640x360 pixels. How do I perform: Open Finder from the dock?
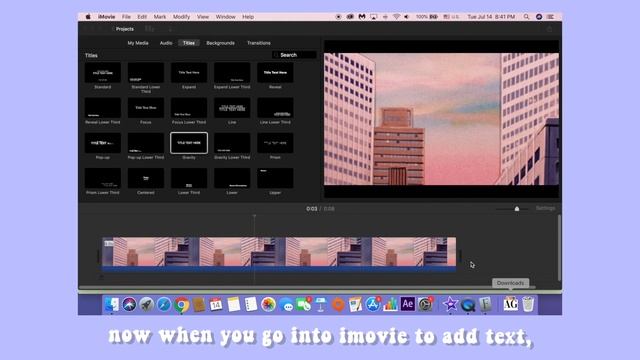pos(111,304)
